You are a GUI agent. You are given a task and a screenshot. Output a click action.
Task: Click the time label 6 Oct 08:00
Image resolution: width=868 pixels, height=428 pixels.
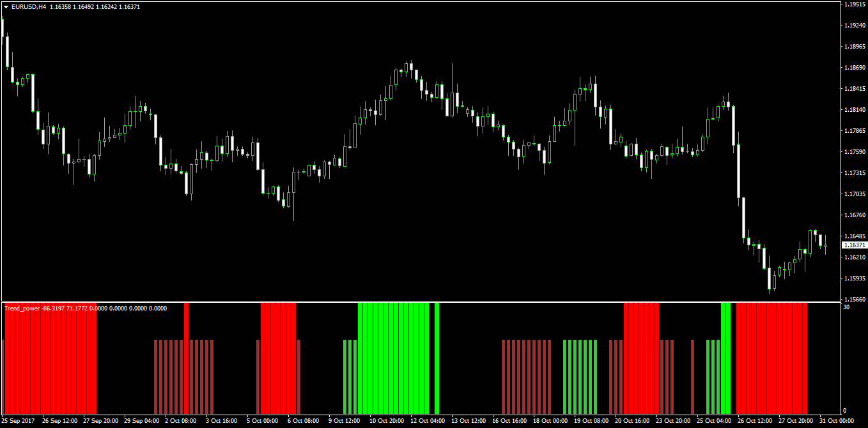click(x=304, y=422)
